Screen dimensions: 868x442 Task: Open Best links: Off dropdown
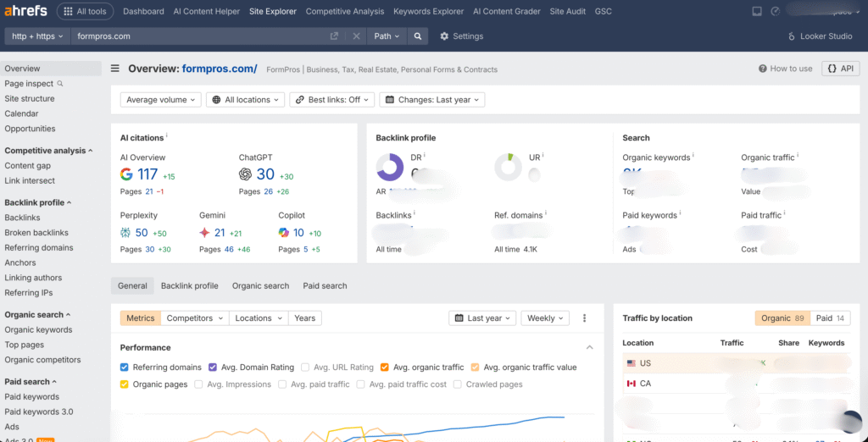(331, 100)
